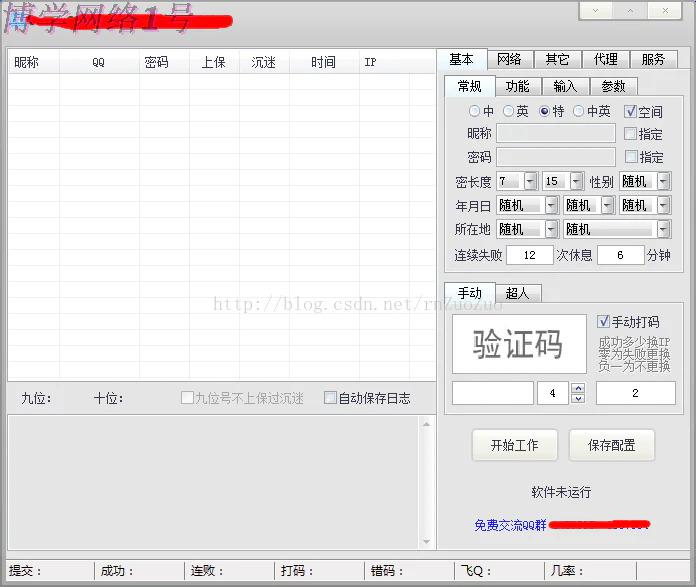The width and height of the screenshot is (696, 587).
Task: Click the 保存配置 button
Action: click(x=611, y=446)
